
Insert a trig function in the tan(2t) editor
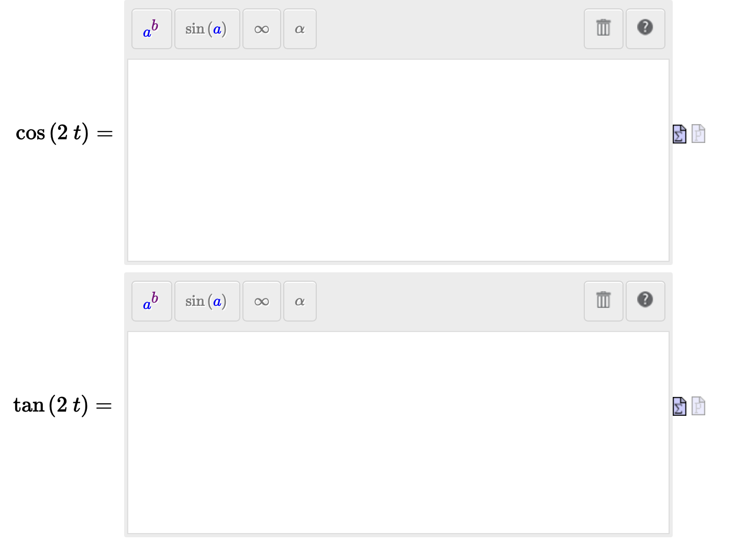click(x=207, y=301)
